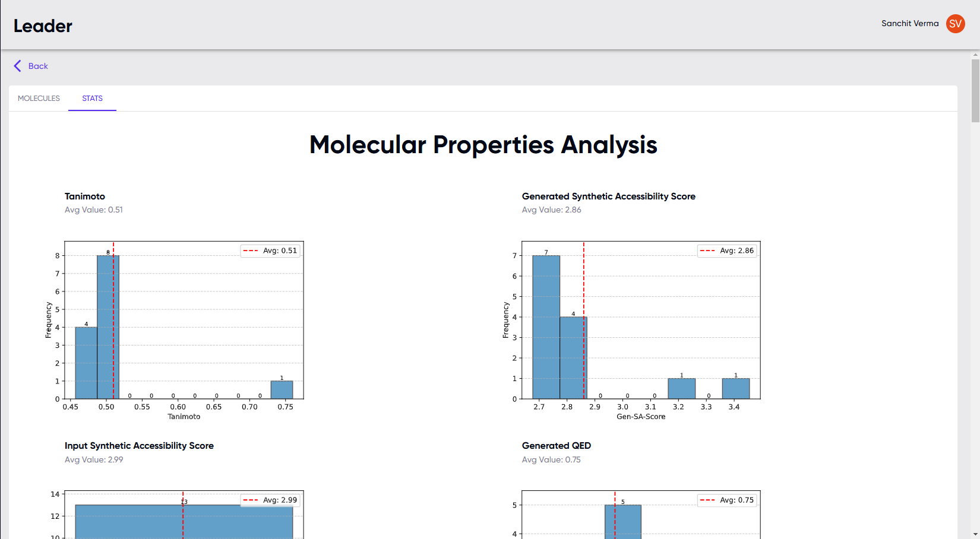Click 'Avg Value: 2.99' text
Viewport: 980px width, 539px height.
coord(94,460)
